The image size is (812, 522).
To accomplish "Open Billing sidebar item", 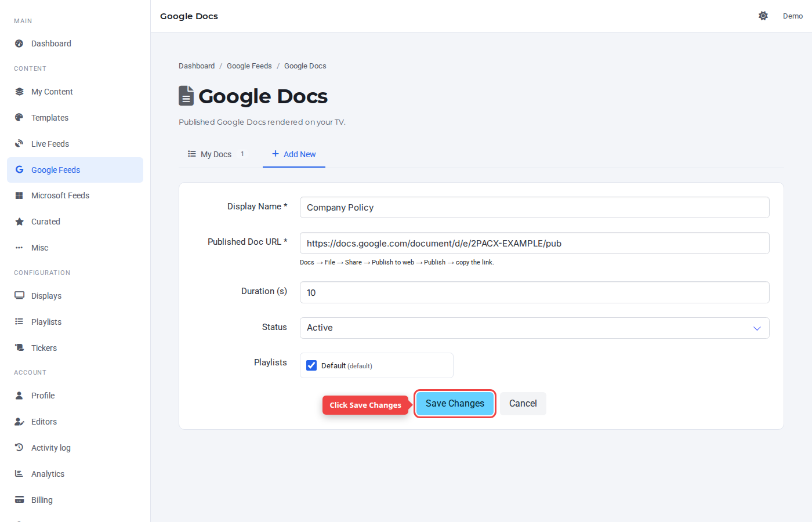I will [x=75, y=500].
